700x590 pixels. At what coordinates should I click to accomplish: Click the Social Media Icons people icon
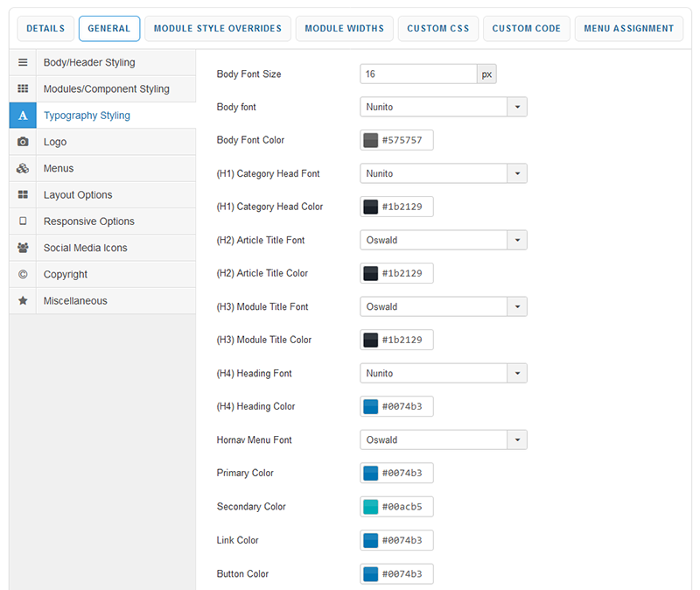23,248
